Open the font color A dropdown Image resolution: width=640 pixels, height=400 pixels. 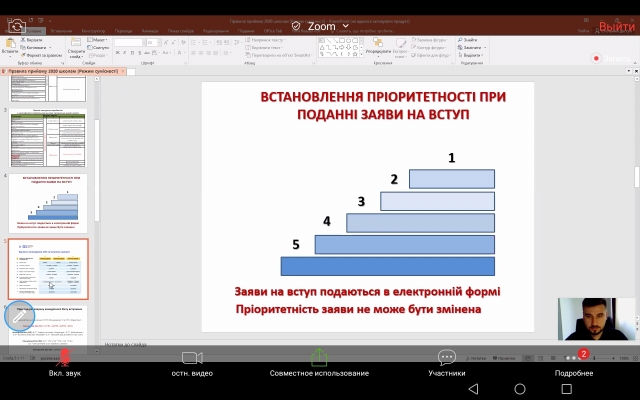coord(180,53)
